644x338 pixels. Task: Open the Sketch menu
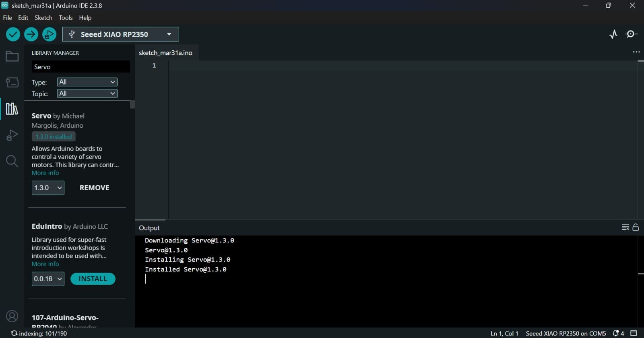tap(43, 18)
